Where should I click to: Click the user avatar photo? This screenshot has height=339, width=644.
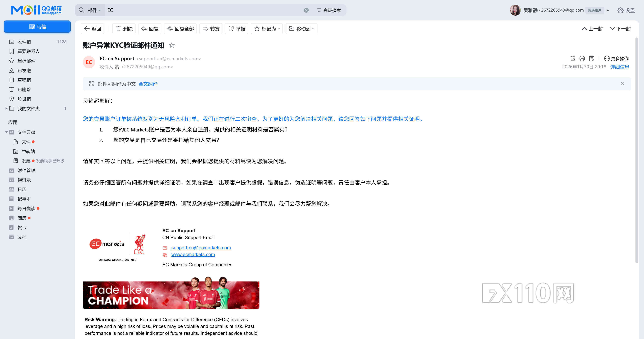tap(515, 10)
